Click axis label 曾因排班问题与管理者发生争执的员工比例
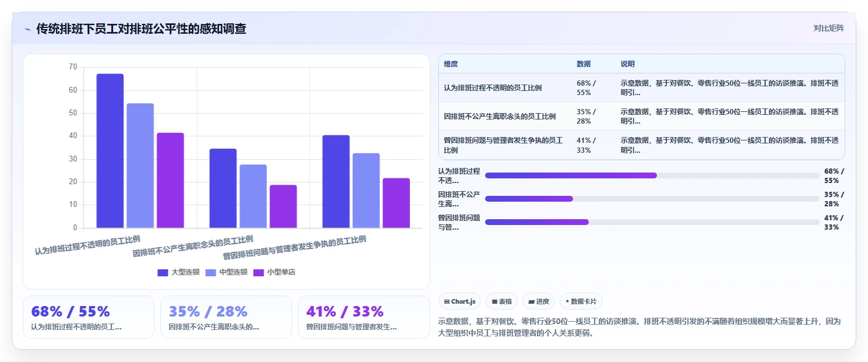Viewport: 868px width, 362px height. point(294,248)
